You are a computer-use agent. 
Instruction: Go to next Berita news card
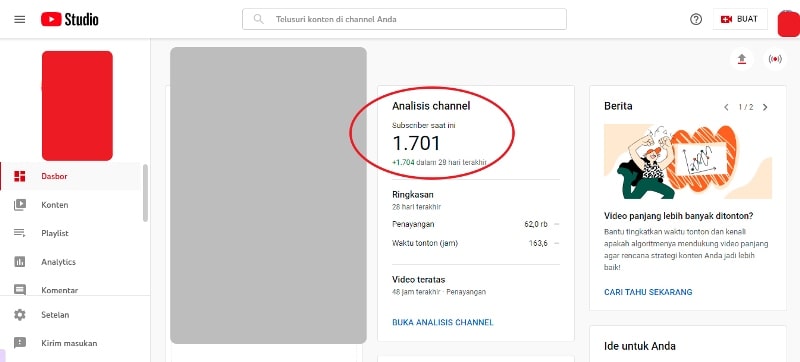coord(765,107)
